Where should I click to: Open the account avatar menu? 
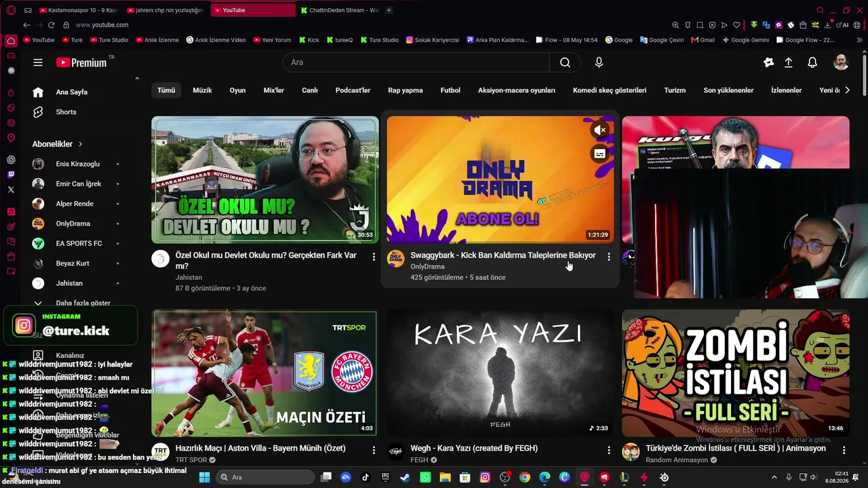tap(841, 62)
